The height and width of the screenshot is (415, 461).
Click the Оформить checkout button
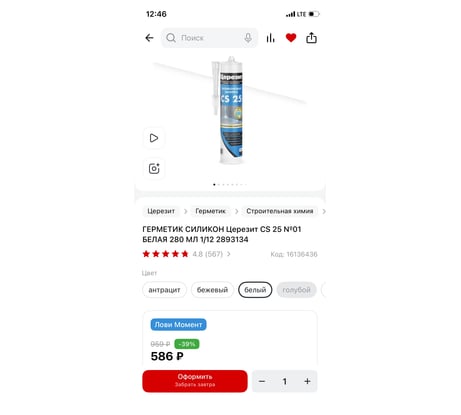[195, 381]
